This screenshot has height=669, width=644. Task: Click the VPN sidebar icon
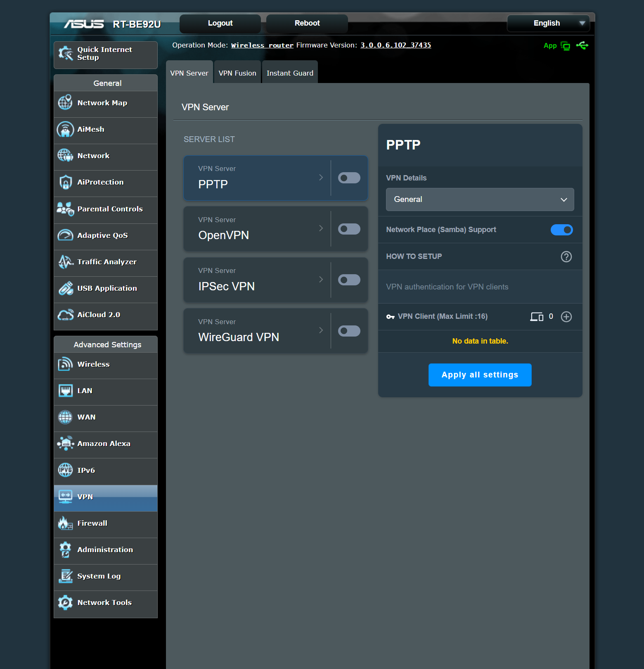tap(65, 497)
